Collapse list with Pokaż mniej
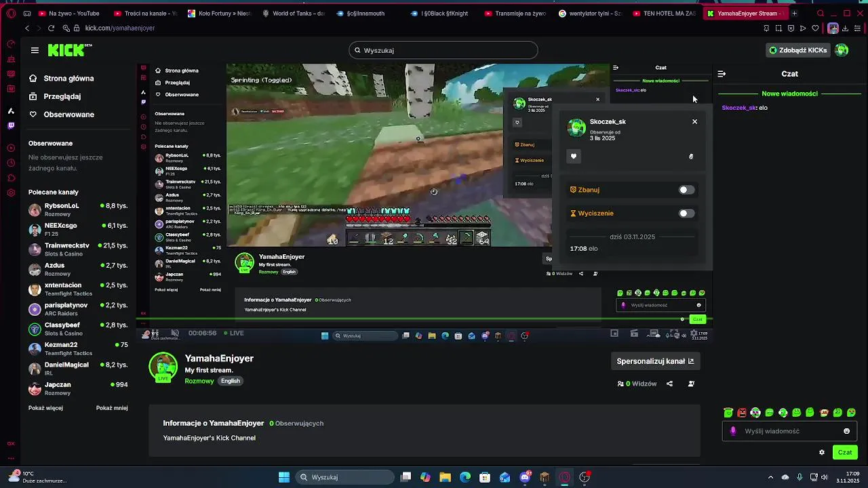Image resolution: width=868 pixels, height=488 pixels. (112, 408)
